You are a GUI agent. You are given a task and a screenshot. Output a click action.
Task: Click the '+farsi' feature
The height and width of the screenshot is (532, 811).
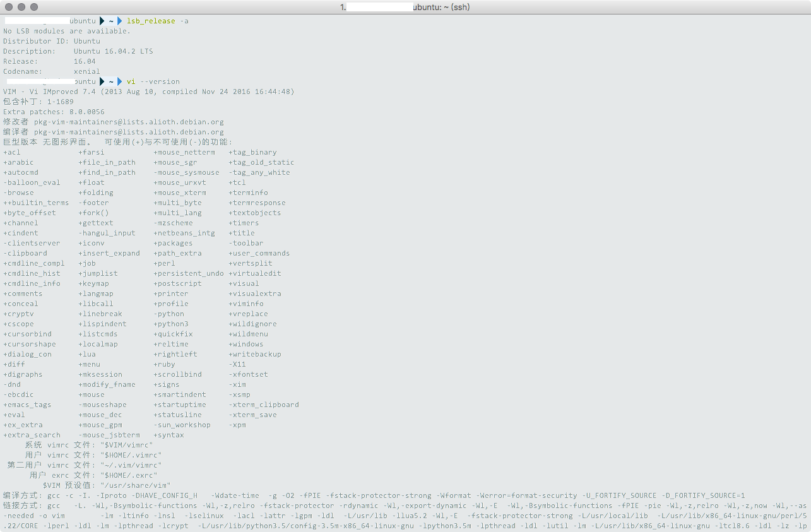click(92, 152)
